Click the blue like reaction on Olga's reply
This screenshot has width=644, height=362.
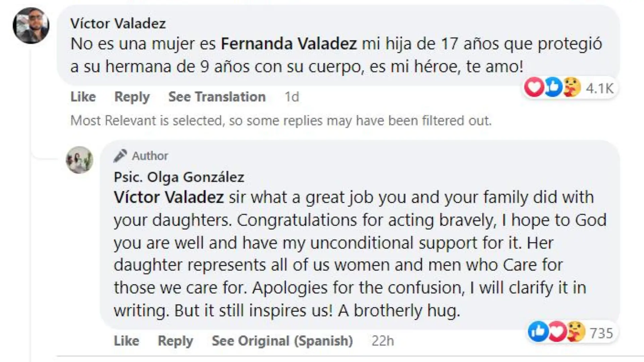pyautogui.click(x=538, y=332)
